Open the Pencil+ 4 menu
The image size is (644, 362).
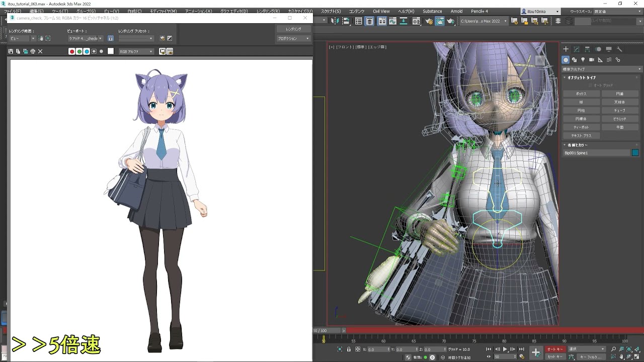479,11
